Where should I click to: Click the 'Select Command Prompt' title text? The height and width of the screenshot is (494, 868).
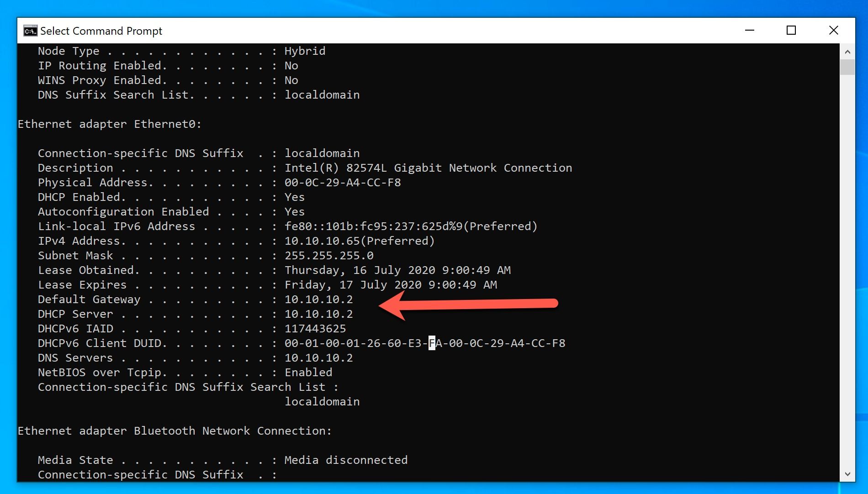pyautogui.click(x=101, y=31)
